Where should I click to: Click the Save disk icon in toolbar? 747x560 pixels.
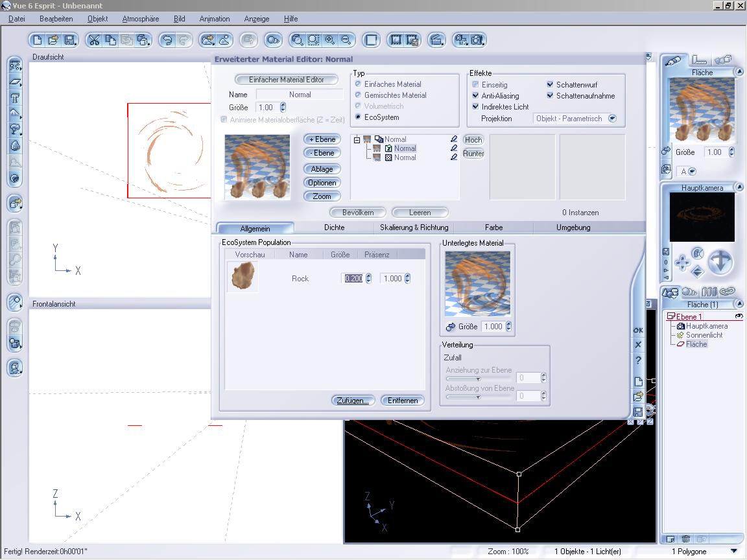point(70,40)
